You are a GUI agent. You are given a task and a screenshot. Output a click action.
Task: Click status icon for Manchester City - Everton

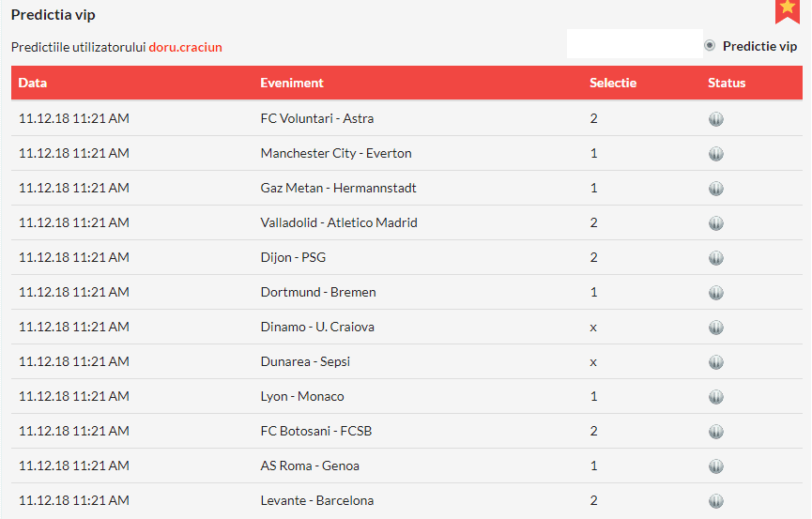(716, 154)
